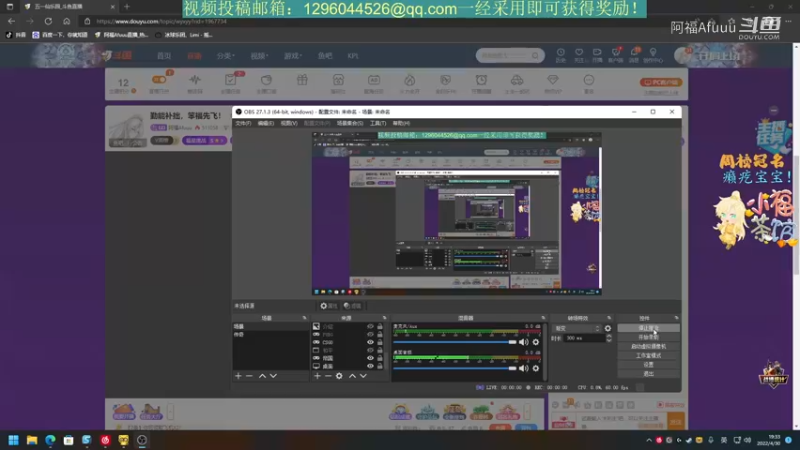Image resolution: width=800 pixels, height=450 pixels.
Task: Reload the browser page
Action: tap(48, 21)
